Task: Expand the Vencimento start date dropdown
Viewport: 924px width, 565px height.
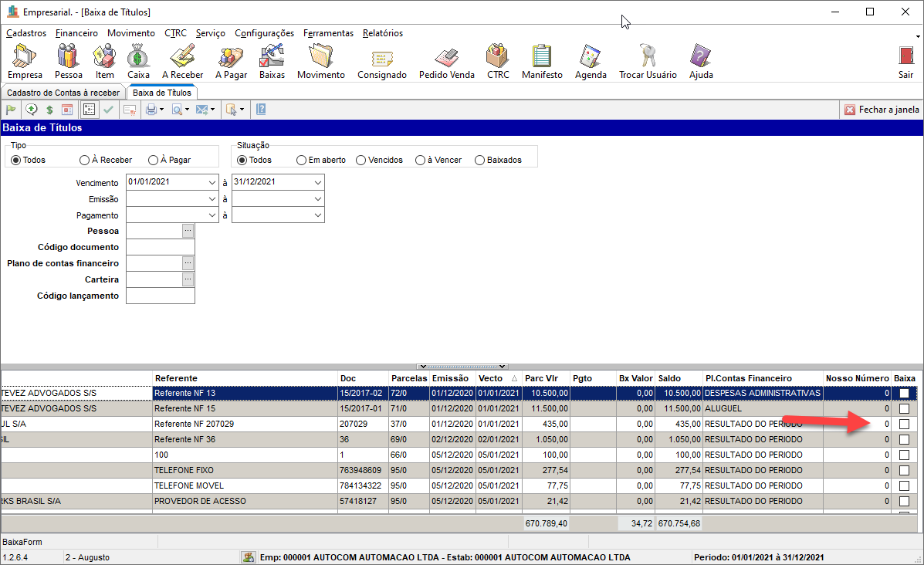Action: (212, 183)
